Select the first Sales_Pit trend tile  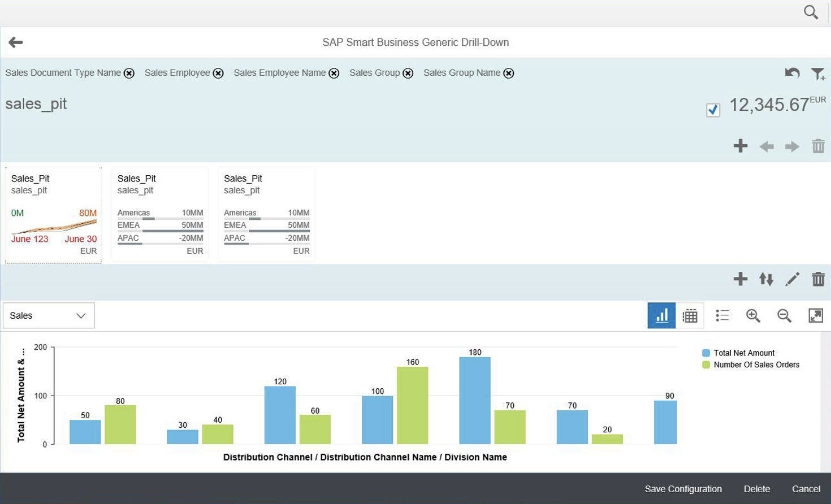53,215
